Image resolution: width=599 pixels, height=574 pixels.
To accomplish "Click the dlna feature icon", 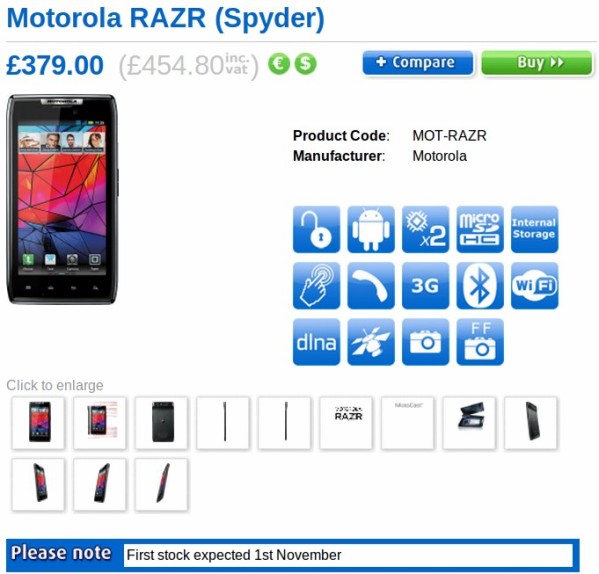I will (x=316, y=342).
